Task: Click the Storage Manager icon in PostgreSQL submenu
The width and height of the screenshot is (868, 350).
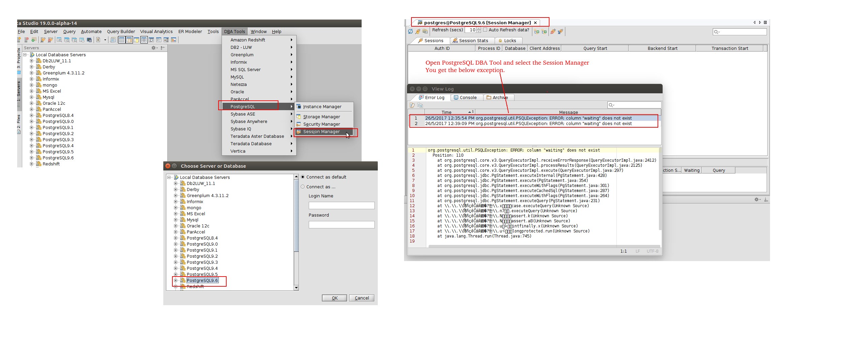Action: [x=299, y=117]
